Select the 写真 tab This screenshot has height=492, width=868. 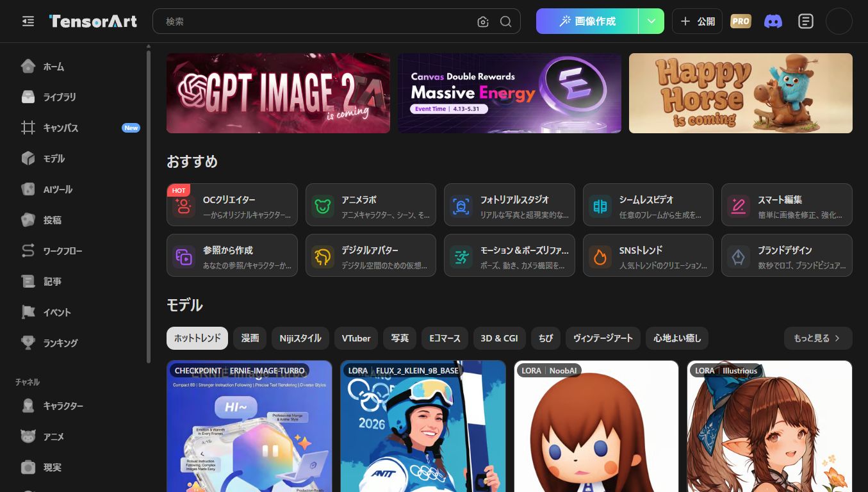coord(400,338)
